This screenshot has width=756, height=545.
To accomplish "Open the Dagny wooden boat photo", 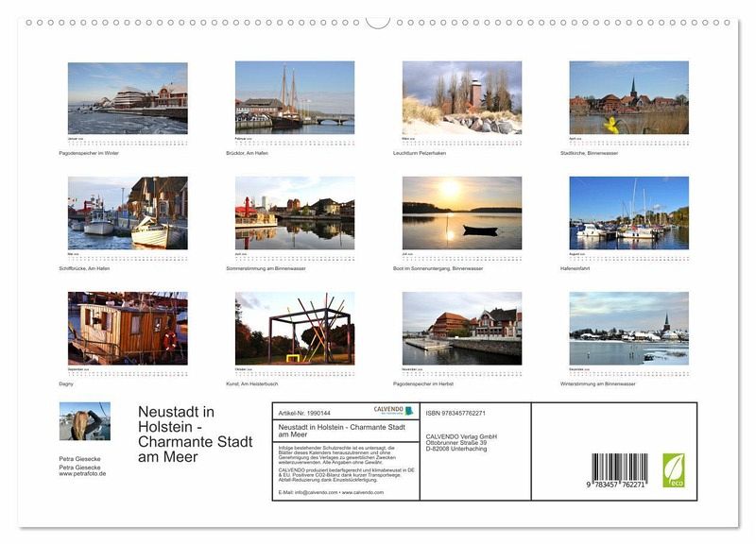I will (128, 328).
